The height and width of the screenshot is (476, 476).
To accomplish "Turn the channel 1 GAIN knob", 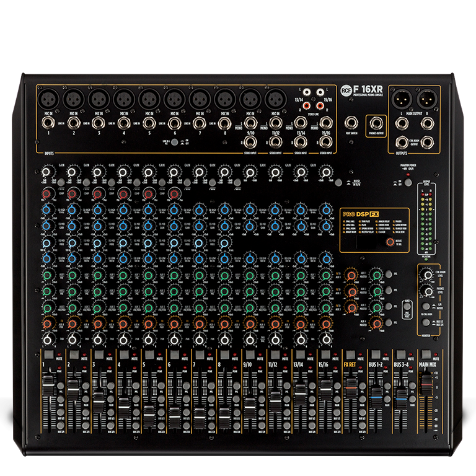I will 46,172.
